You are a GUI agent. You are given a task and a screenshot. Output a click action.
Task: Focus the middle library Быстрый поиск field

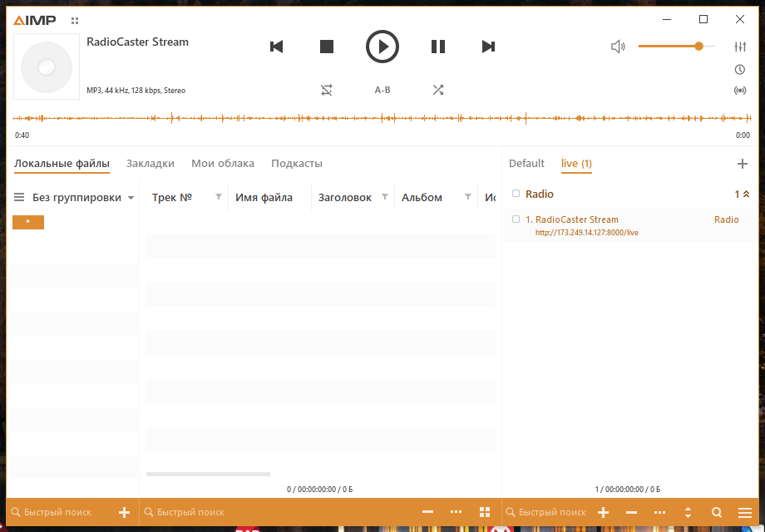278,512
